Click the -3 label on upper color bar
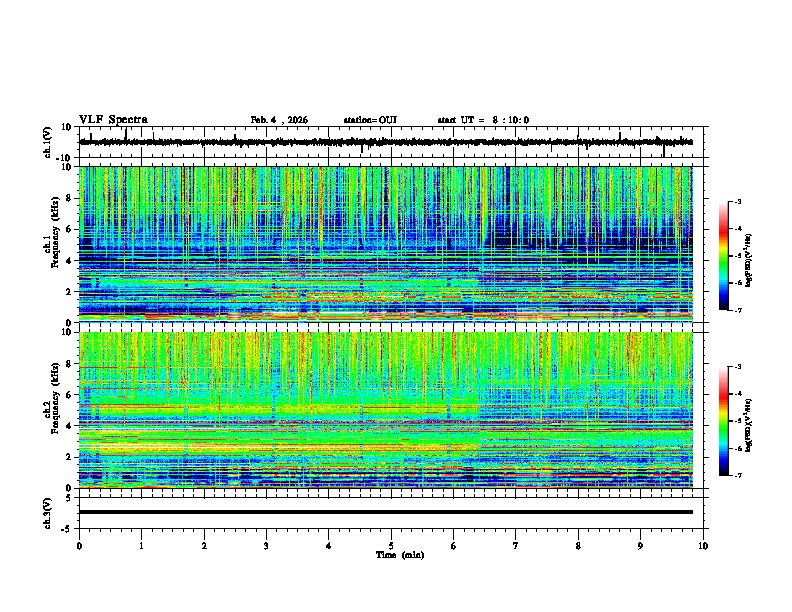Viewport: 792px width, 612px height. click(x=738, y=202)
